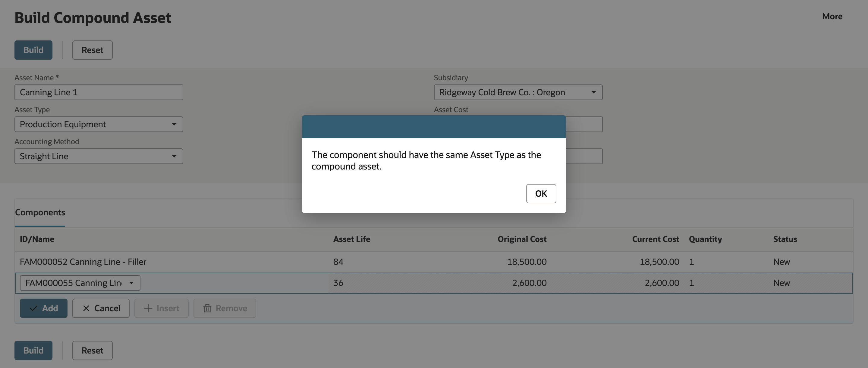Viewport: 868px width, 368px height.
Task: Click the New status in Filler row
Action: [x=782, y=262]
